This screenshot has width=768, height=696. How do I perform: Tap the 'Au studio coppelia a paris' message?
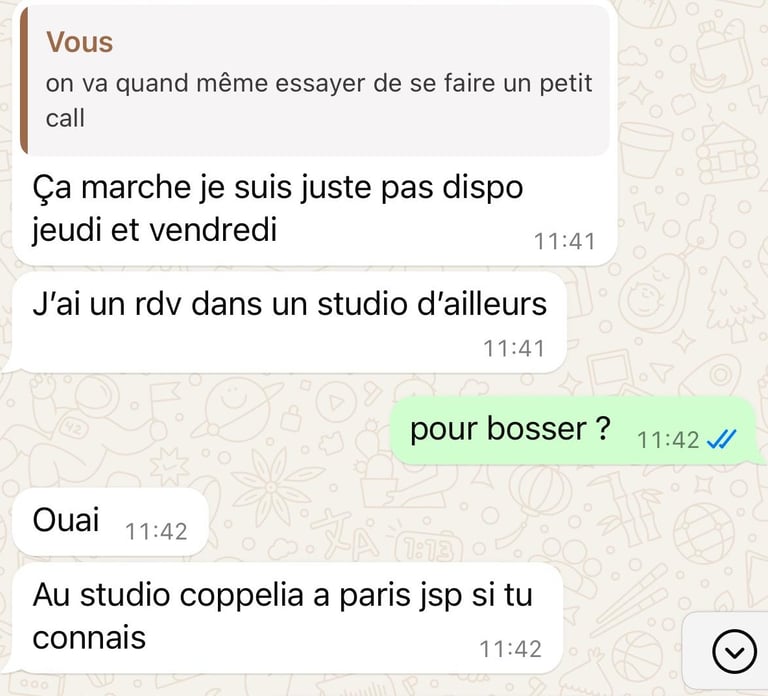(x=286, y=618)
